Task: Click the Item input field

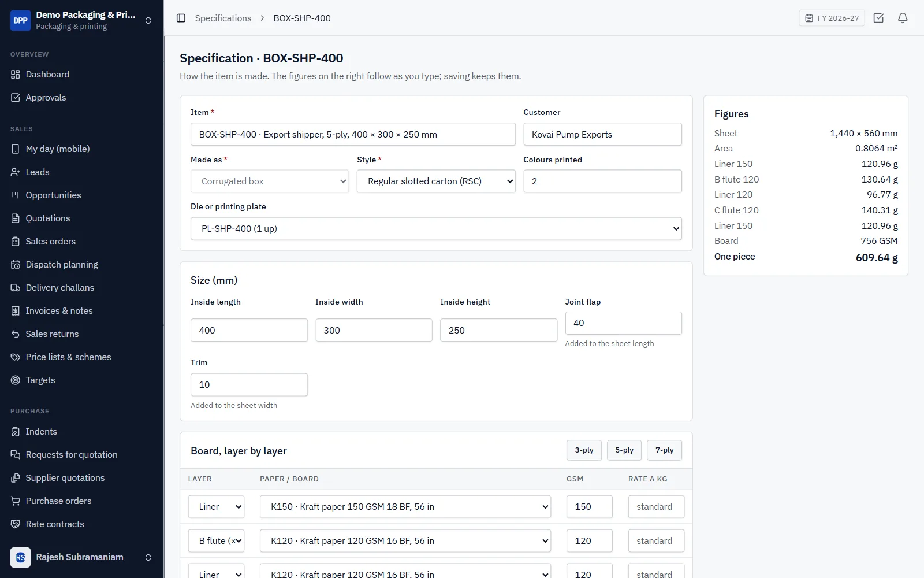Action: point(353,134)
